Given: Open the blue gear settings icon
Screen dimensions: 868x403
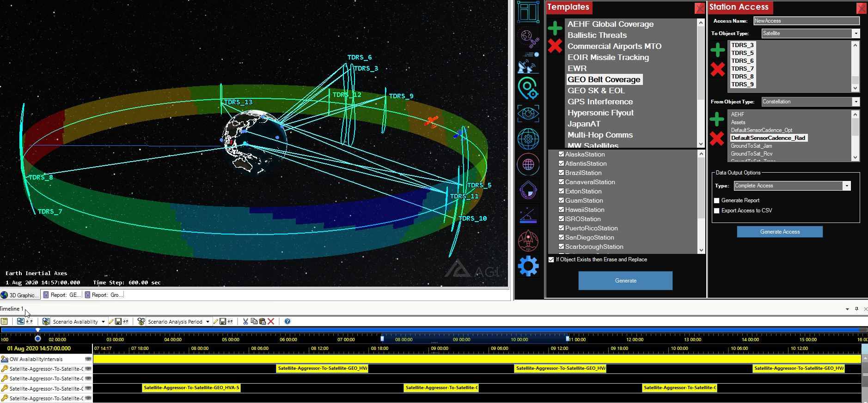Looking at the screenshot, I should click(528, 266).
